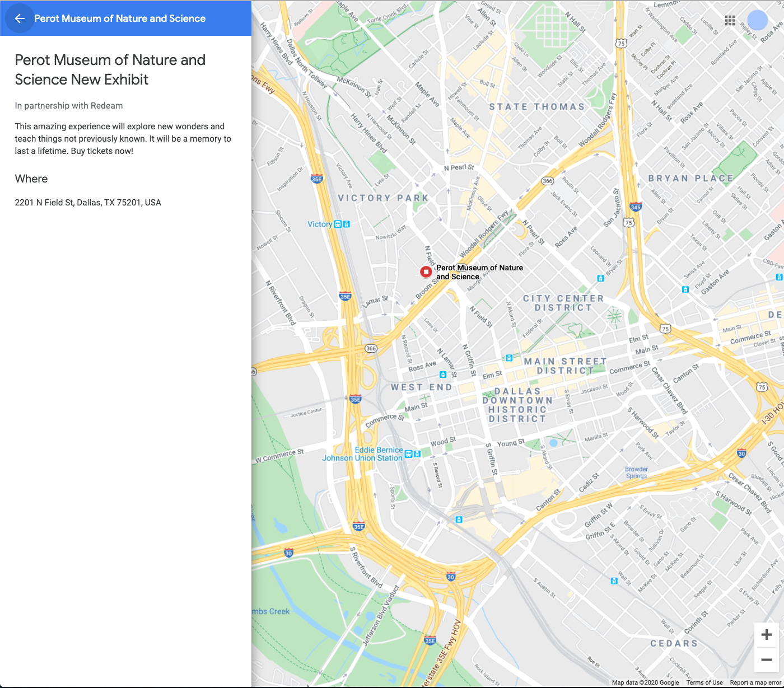
Task: Click the Justice Center map label
Action: (x=306, y=413)
